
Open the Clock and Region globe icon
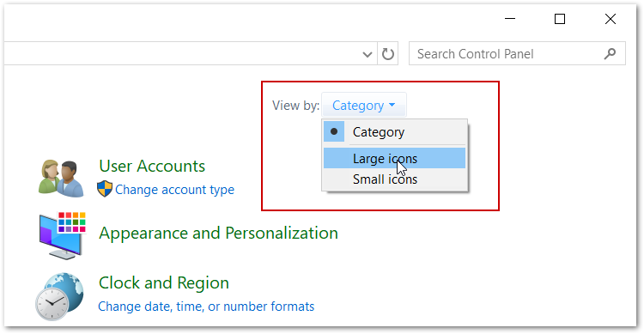point(59,296)
